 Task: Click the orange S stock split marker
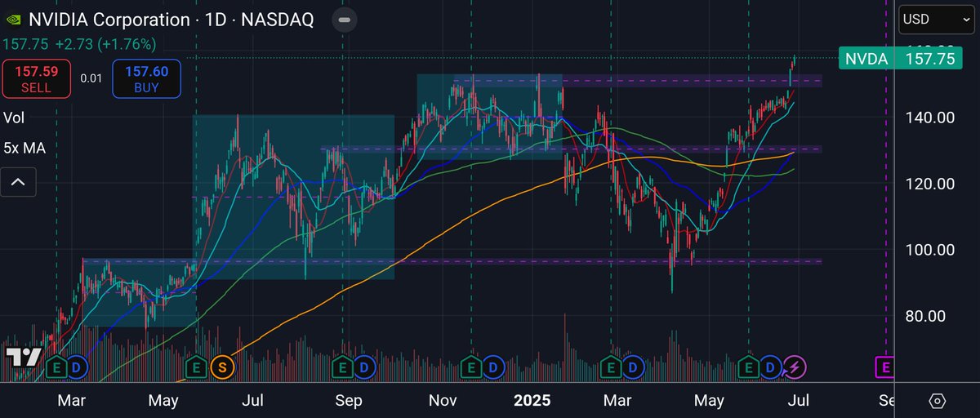pos(220,368)
